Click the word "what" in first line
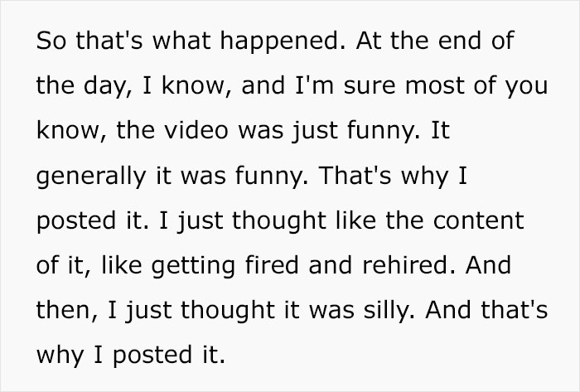The width and height of the screenshot is (580, 392). (x=181, y=41)
